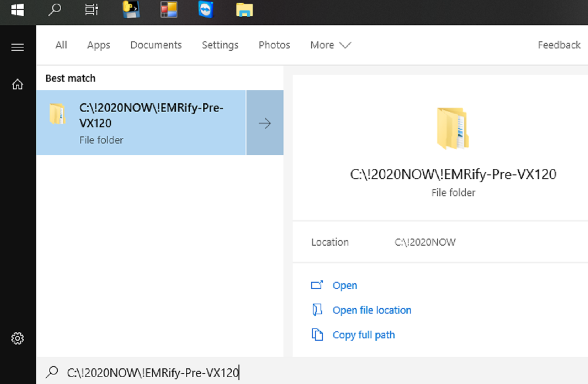The width and height of the screenshot is (588, 384).
Task: Expand the hamburger menu in search panel
Action: click(x=18, y=47)
